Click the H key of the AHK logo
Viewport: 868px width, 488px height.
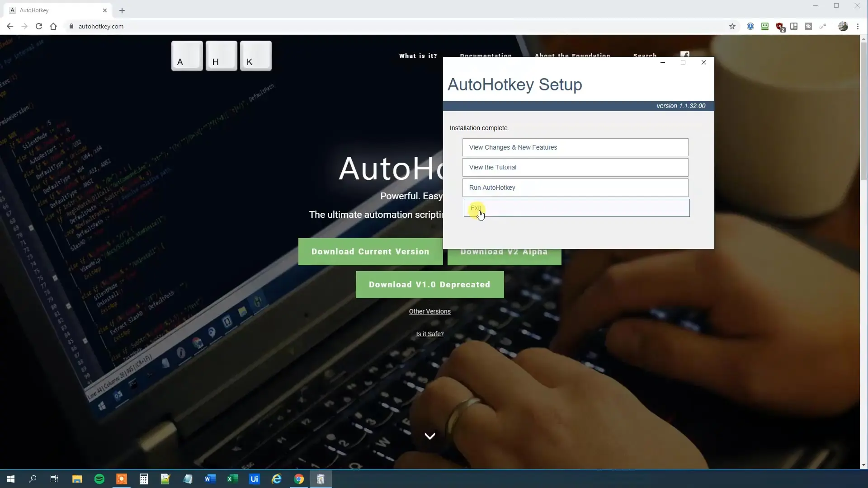(222, 56)
